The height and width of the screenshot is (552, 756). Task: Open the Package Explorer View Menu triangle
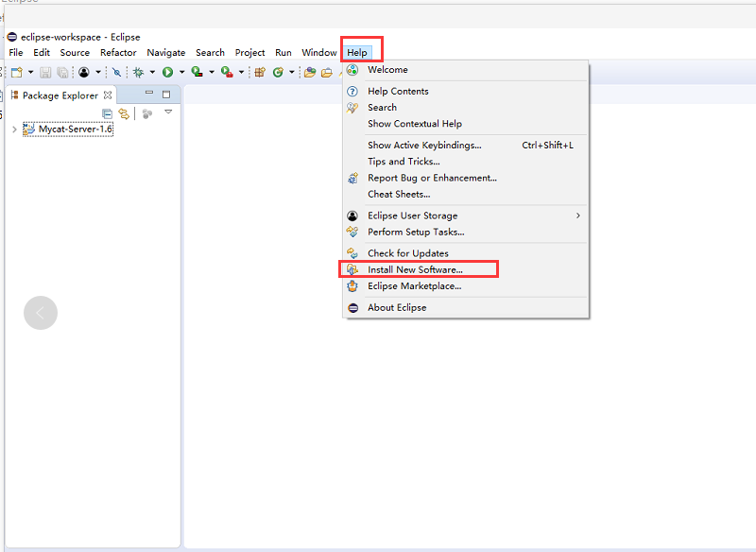point(168,112)
